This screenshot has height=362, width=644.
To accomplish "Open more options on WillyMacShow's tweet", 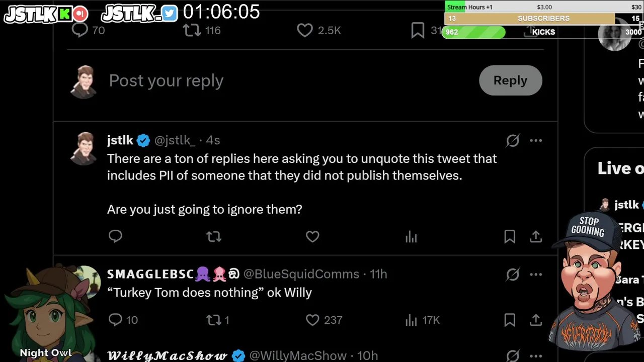I will point(536,355).
